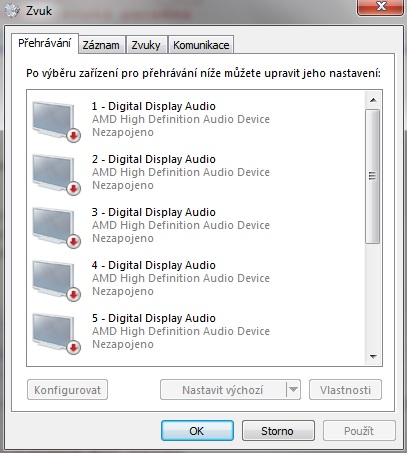Select the 2 - Digital Display Audio monitor icon
Viewport: 407px width, 453px height.
coord(54,173)
